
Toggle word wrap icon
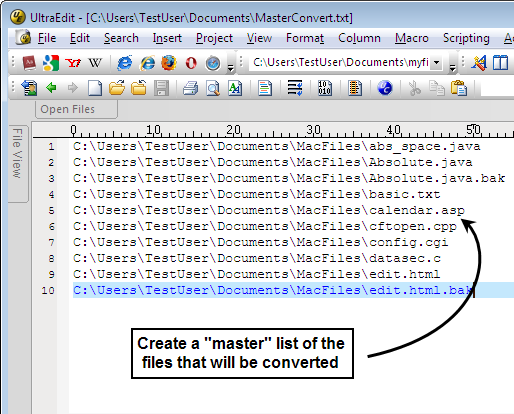coord(295,88)
